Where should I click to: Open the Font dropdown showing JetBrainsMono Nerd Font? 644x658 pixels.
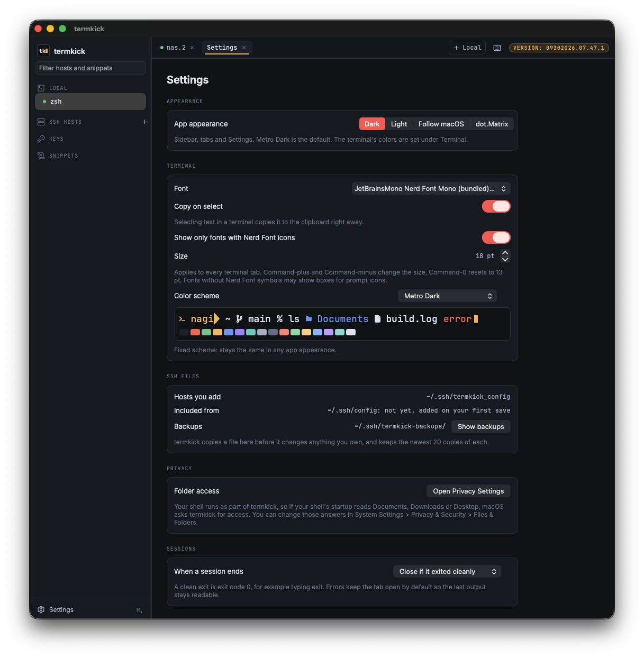pos(431,188)
